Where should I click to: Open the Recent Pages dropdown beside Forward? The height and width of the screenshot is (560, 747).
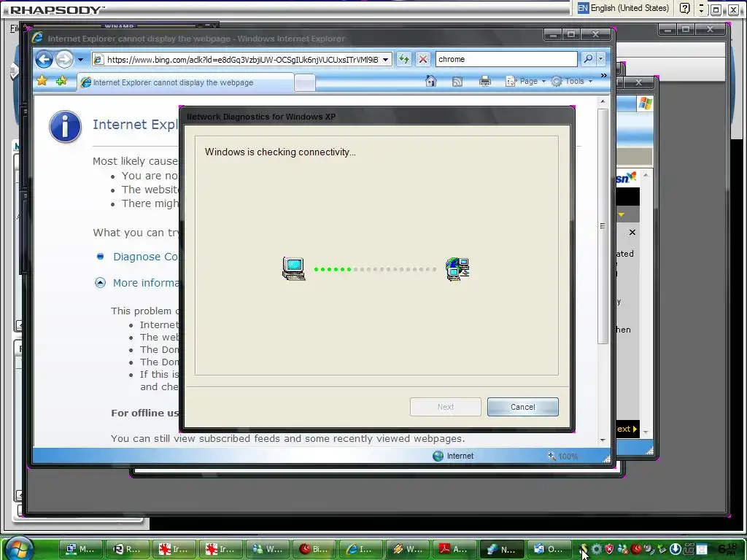point(80,60)
